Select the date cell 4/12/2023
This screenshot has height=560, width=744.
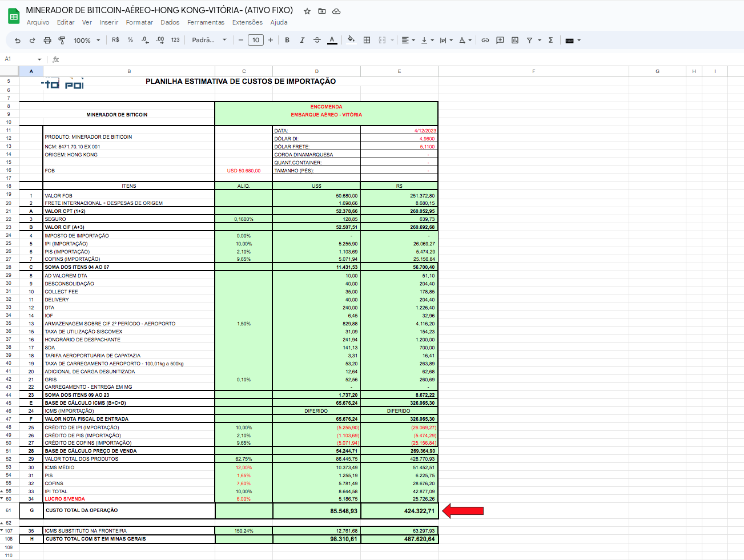point(399,131)
